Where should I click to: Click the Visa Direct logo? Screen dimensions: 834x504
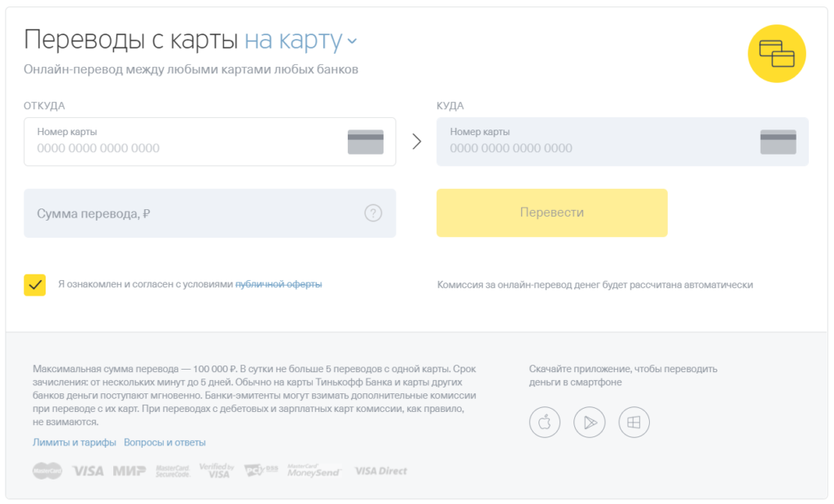[381, 471]
